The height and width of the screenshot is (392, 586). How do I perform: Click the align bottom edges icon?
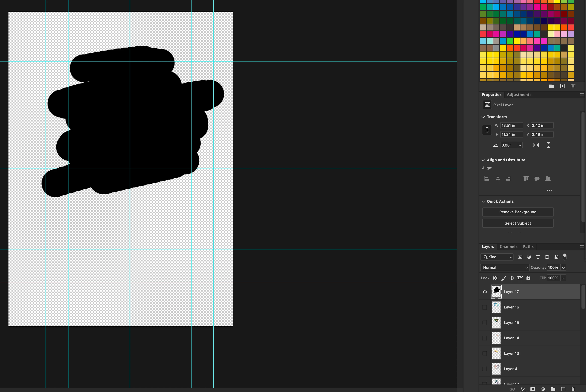548,179
